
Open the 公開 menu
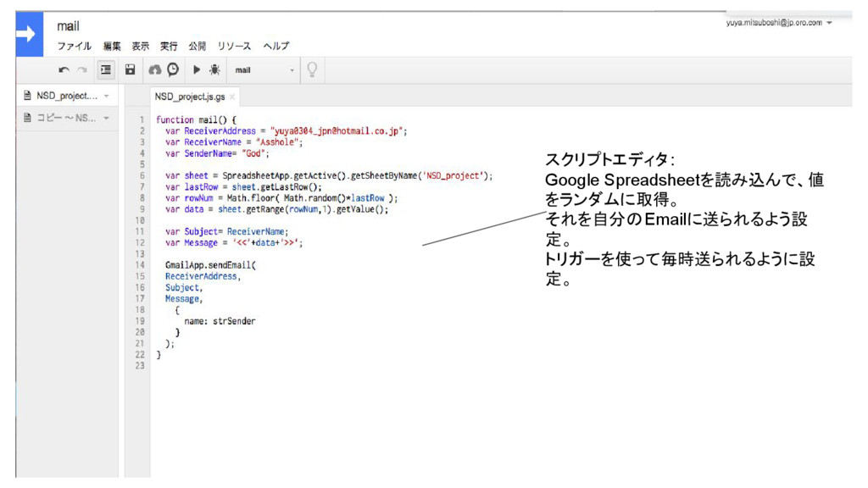[x=197, y=46]
